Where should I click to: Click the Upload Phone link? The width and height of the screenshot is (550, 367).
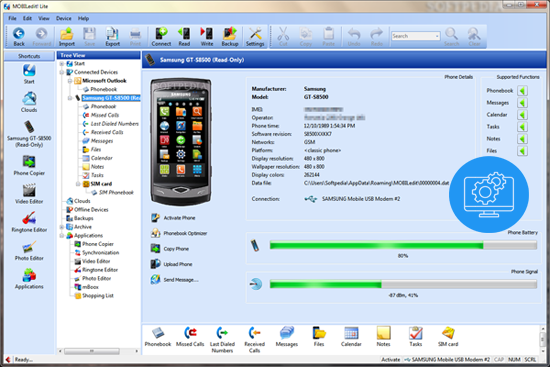(172, 264)
